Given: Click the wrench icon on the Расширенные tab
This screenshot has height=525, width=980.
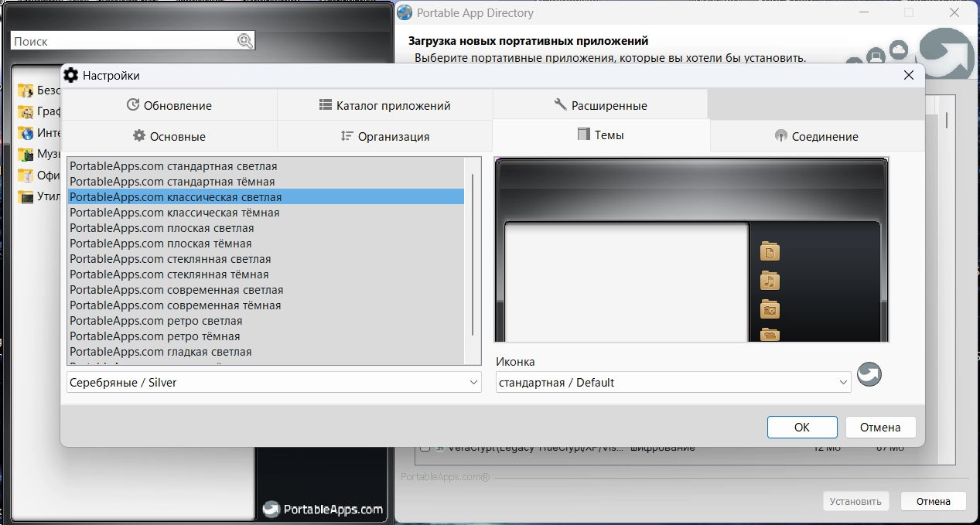Looking at the screenshot, I should point(561,105).
